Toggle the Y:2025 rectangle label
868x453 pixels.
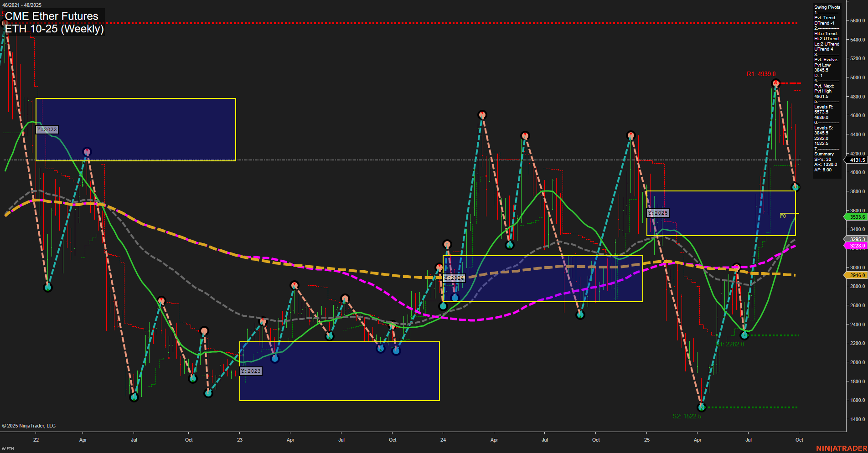point(658,212)
